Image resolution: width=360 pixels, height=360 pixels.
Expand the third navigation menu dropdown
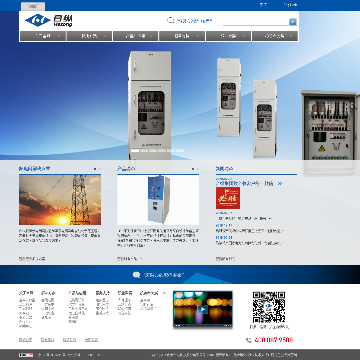click(151, 36)
